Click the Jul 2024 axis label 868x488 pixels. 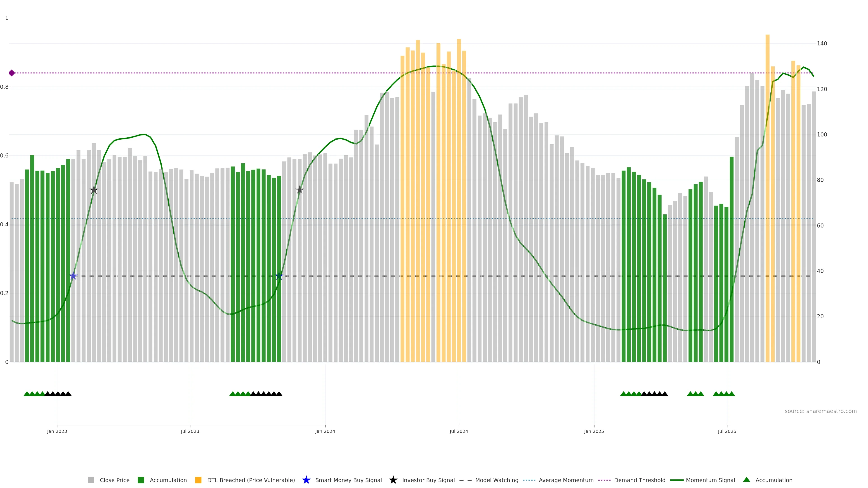click(459, 432)
